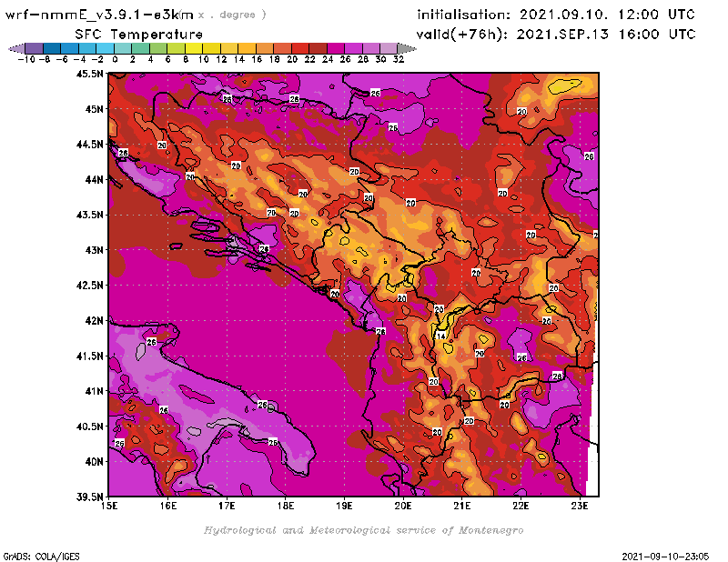The image size is (728, 562).
Task: Pick the orange legend swatch between 14 and 16
Action: click(247, 48)
